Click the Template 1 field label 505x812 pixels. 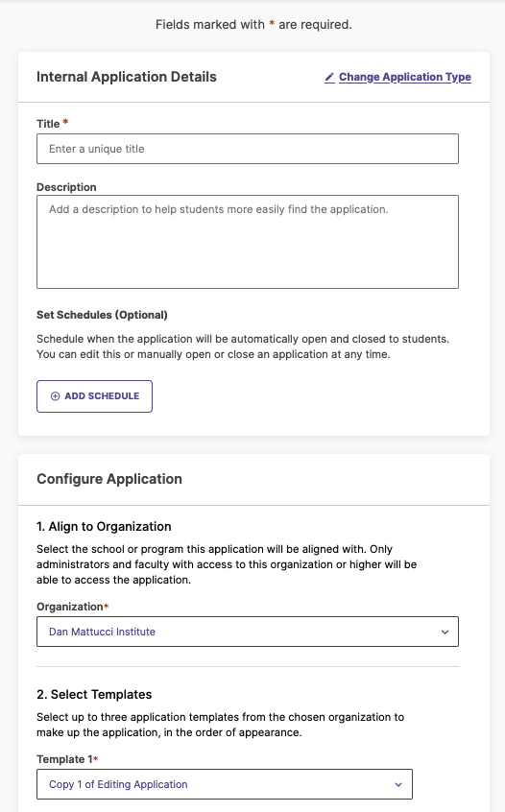pyautogui.click(x=64, y=759)
